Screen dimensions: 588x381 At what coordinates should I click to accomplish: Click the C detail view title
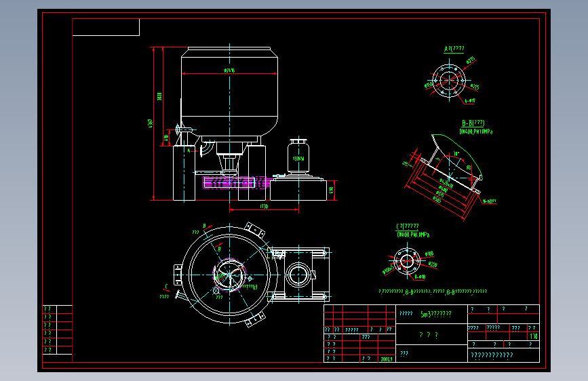(407, 226)
